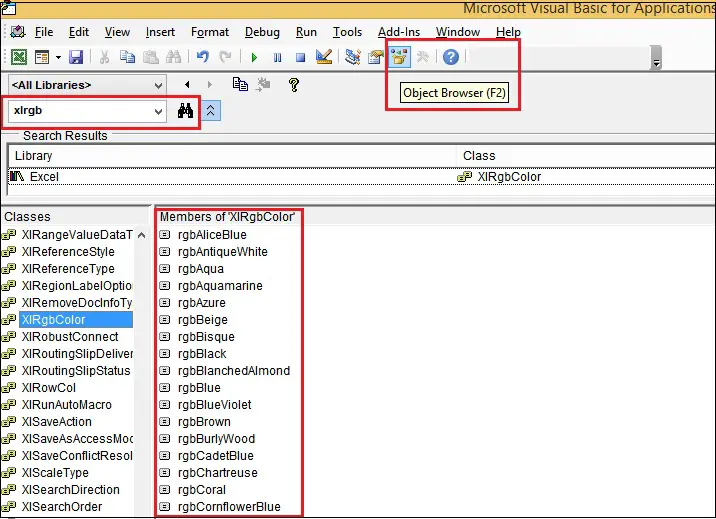The height and width of the screenshot is (519, 716).
Task: Select XlSearchOrder class
Action: [x=62, y=507]
